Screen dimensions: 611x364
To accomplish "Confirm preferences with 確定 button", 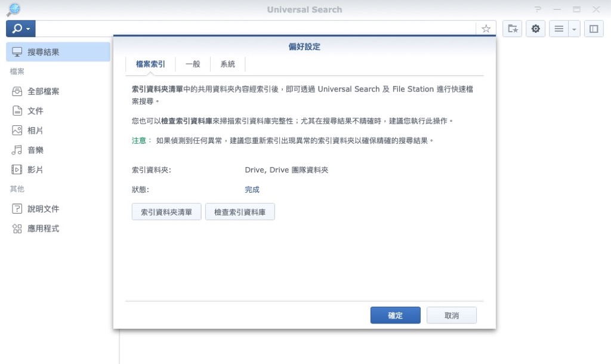I will point(395,315).
